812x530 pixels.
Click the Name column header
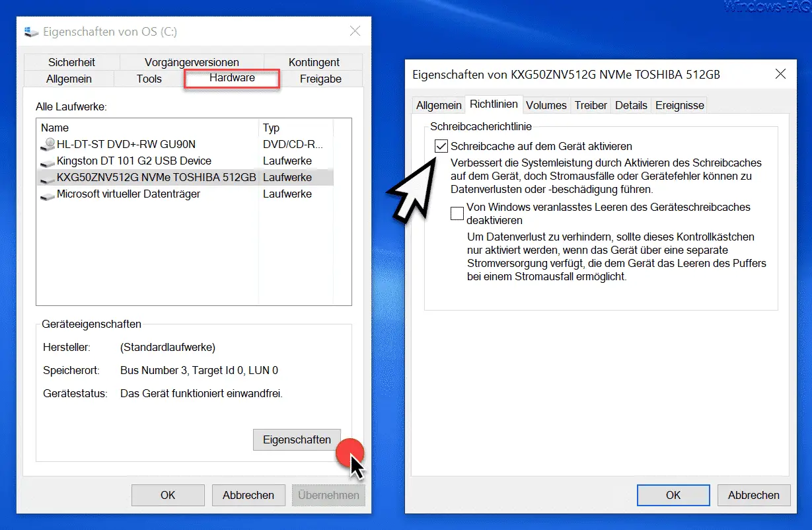click(148, 128)
